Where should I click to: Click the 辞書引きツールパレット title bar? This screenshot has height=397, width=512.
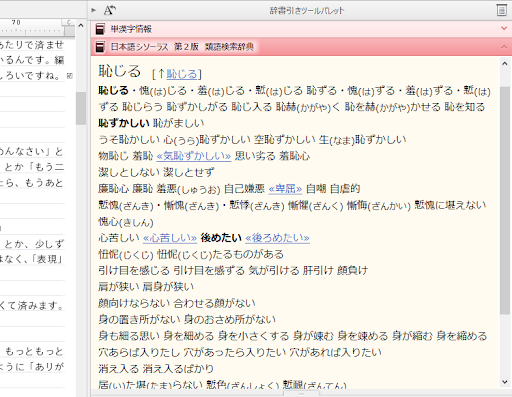pos(307,10)
